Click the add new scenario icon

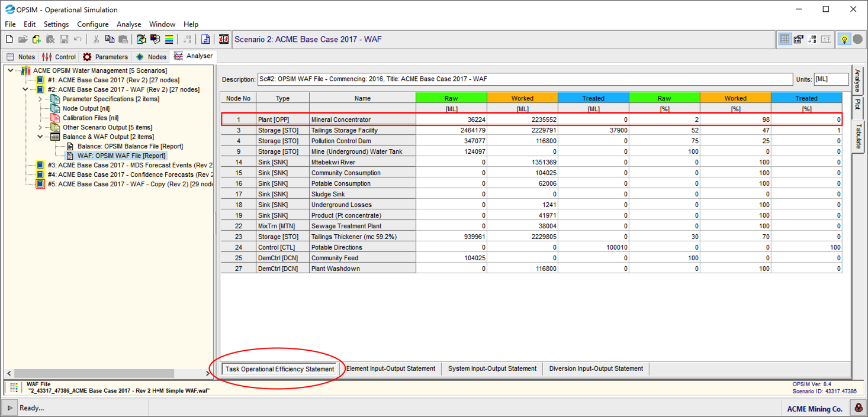(37, 40)
